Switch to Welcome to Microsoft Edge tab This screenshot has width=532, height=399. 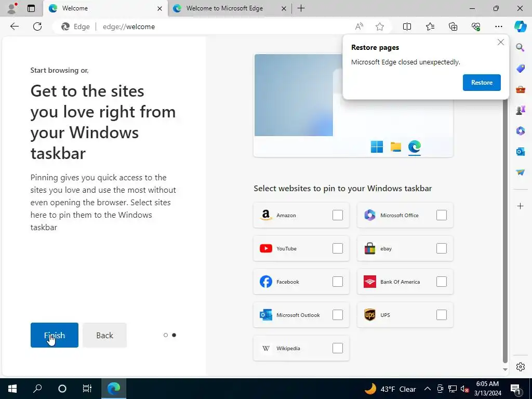230,8
